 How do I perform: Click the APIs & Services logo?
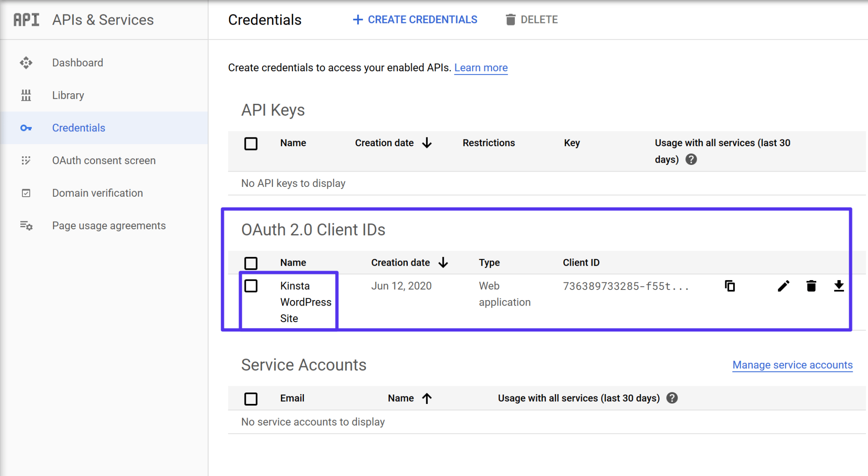coord(26,19)
